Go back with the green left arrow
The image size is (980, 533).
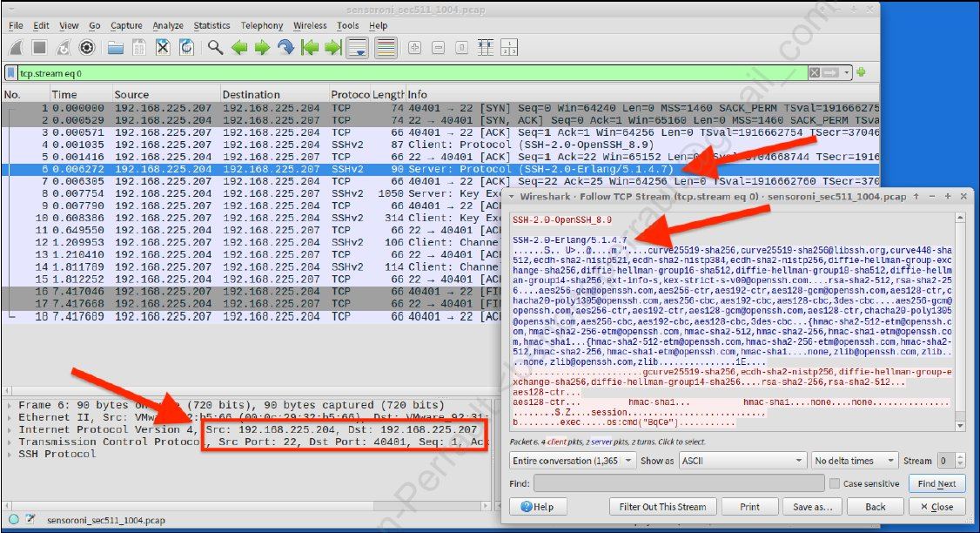coord(239,48)
